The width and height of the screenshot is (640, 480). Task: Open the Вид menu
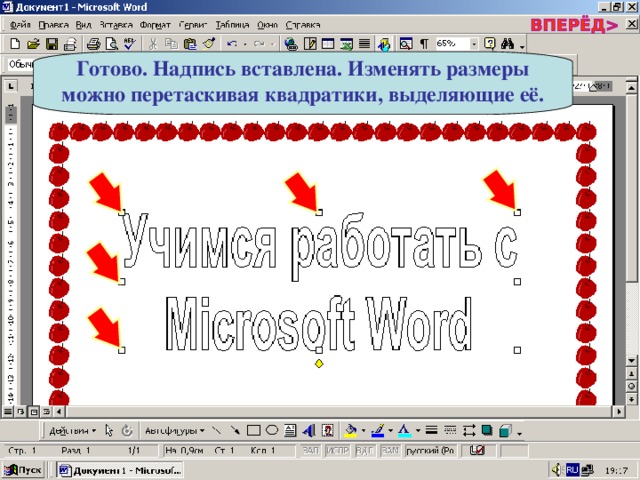coord(83,25)
